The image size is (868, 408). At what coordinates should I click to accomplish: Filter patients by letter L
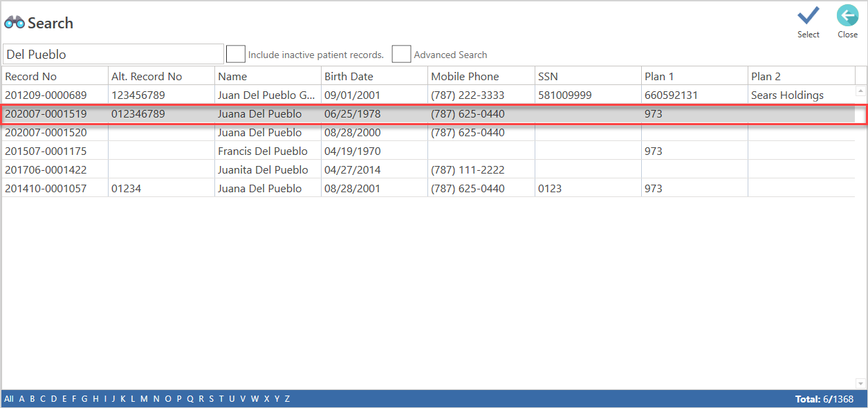[x=133, y=399]
